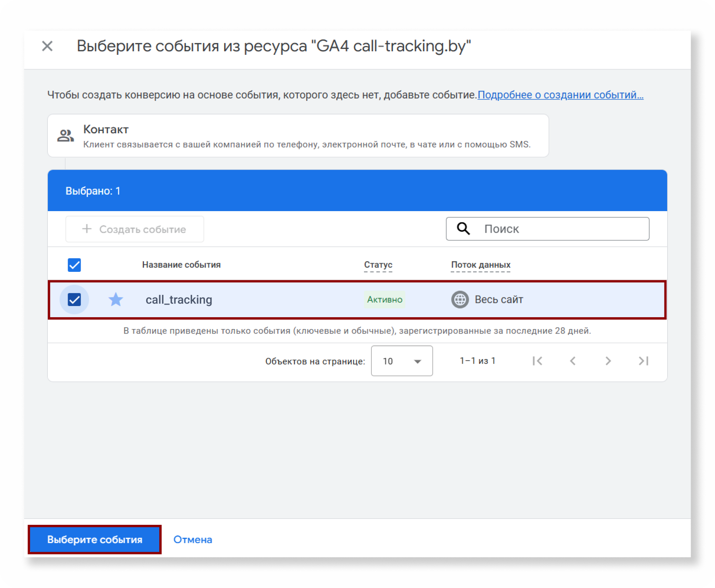Focus the Поиск search field

tap(547, 229)
